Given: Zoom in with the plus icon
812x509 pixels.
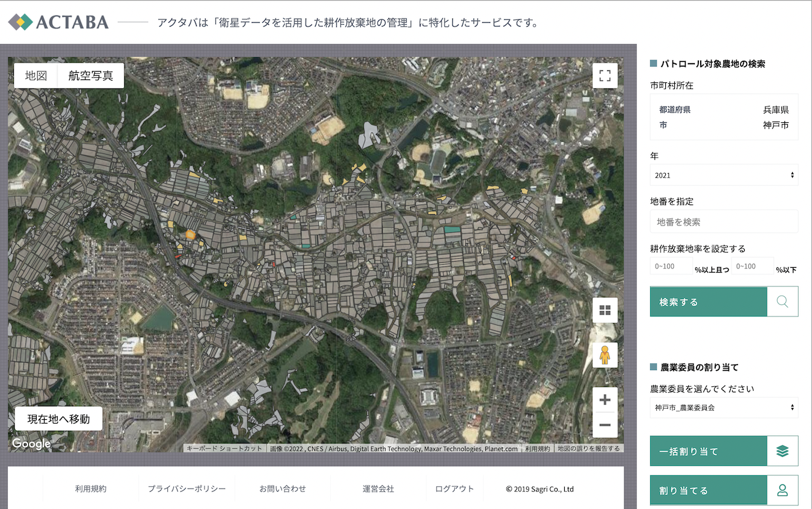Looking at the screenshot, I should click(x=604, y=399).
